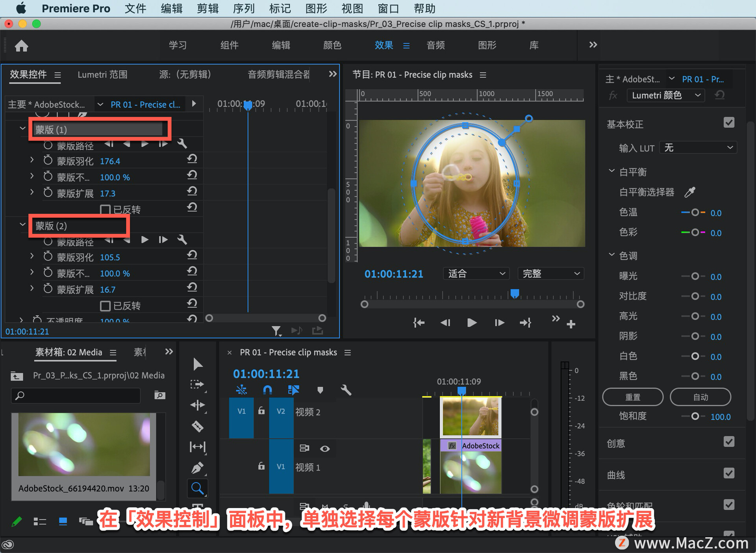Toggle timeline snap magnet icon
The image size is (756, 553).
tap(267, 390)
